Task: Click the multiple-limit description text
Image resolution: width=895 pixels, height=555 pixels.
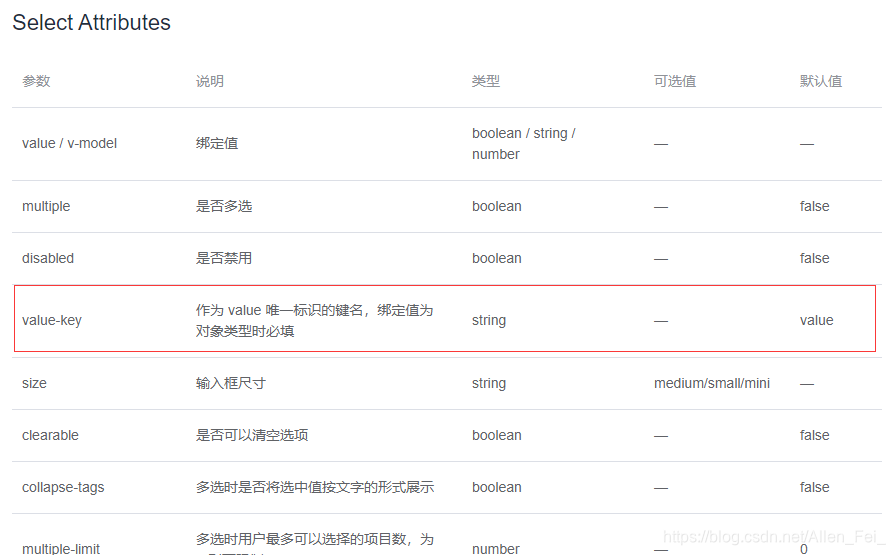Action: (x=315, y=542)
